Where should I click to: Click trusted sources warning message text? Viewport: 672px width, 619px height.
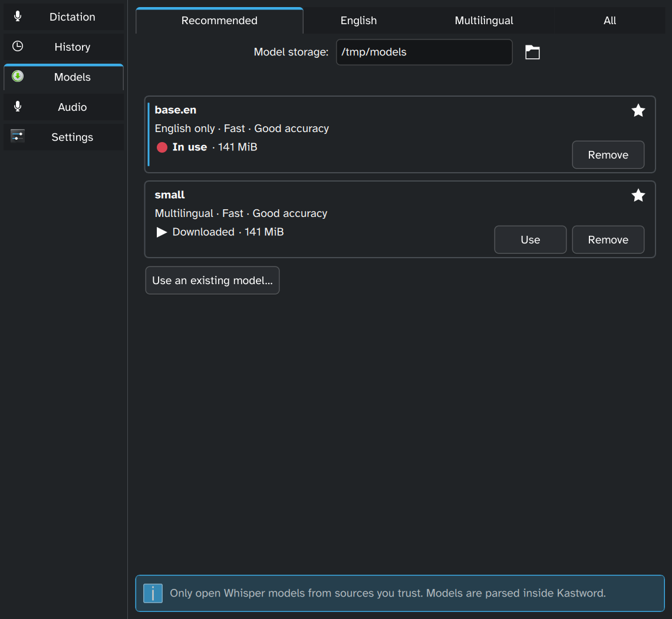[388, 593]
